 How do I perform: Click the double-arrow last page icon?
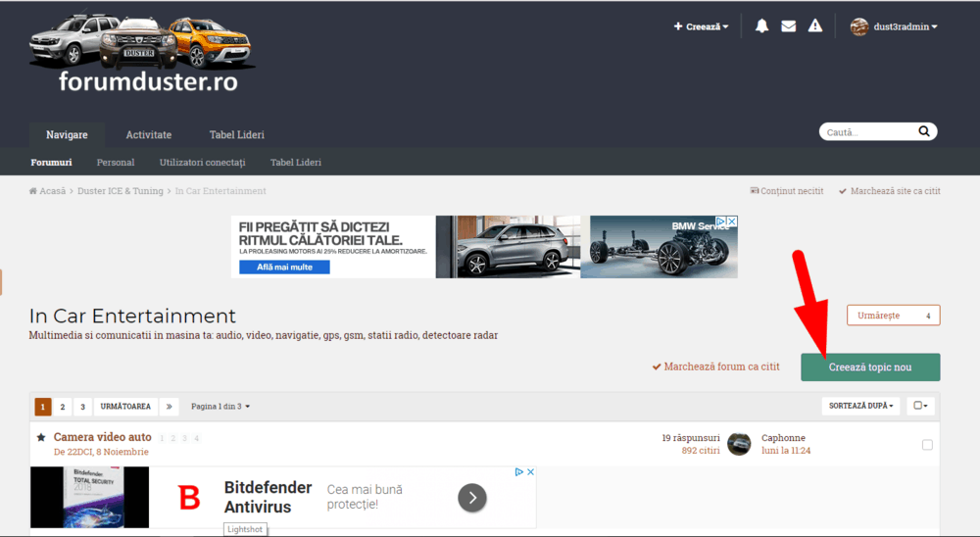(x=171, y=406)
